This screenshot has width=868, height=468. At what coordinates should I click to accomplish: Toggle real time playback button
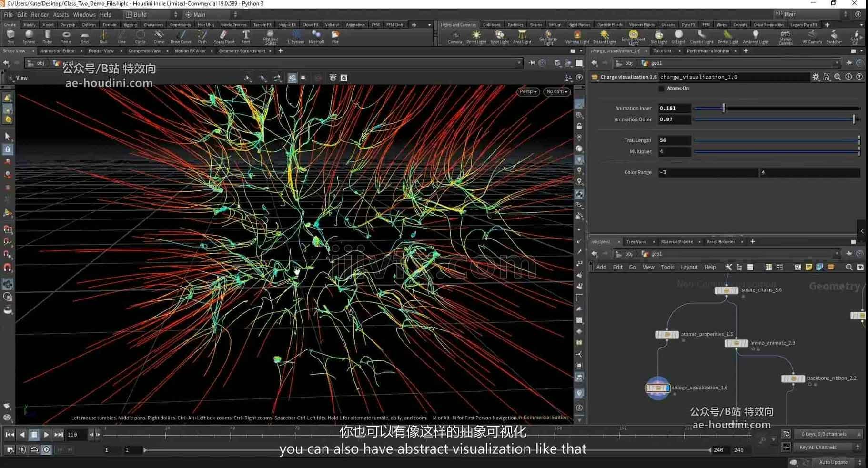coord(46,449)
